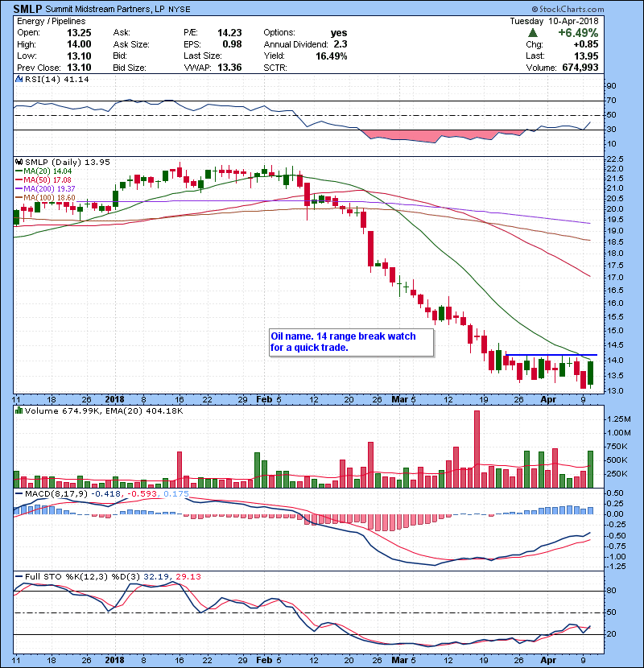Click the SMLP ticker symbol title

click(27, 9)
